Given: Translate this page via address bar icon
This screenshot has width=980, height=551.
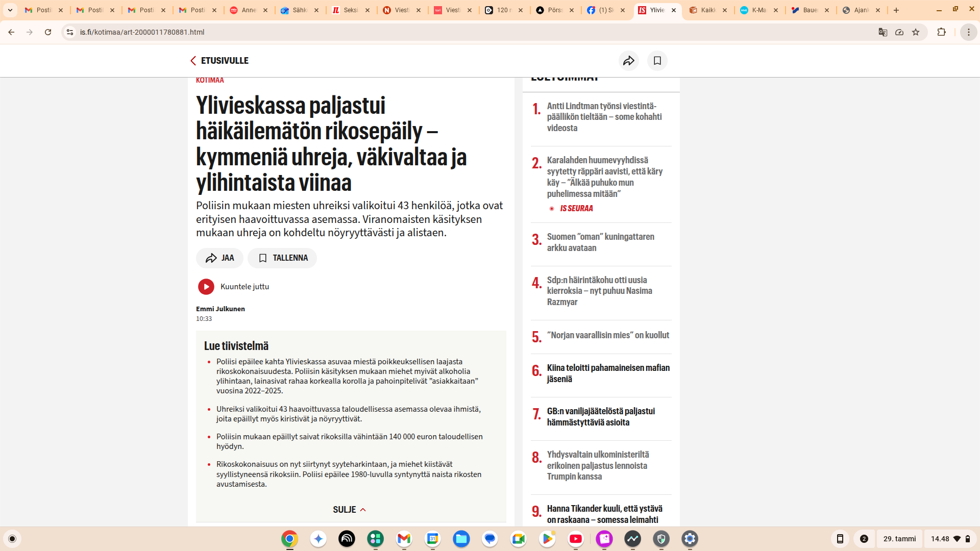Looking at the screenshot, I should (x=883, y=32).
